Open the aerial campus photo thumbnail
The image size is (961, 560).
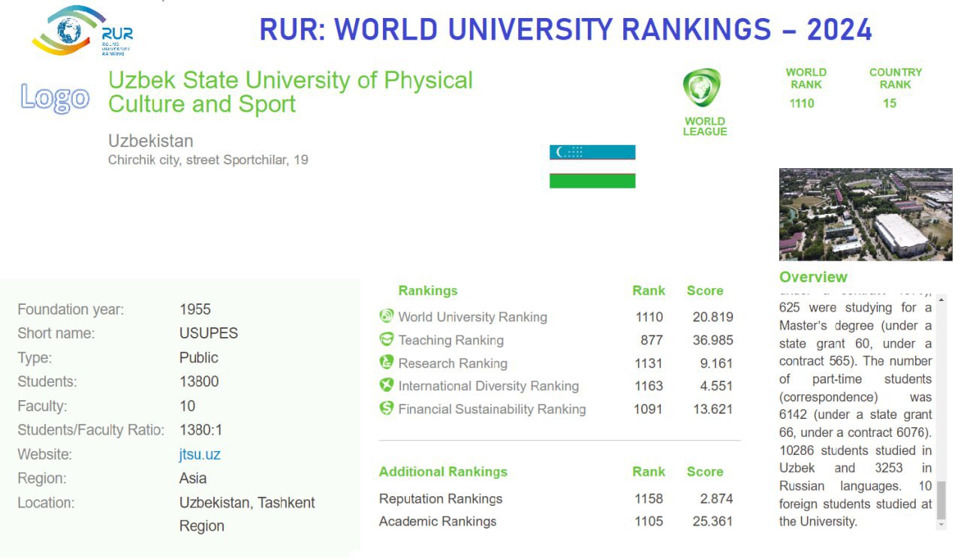tap(865, 215)
